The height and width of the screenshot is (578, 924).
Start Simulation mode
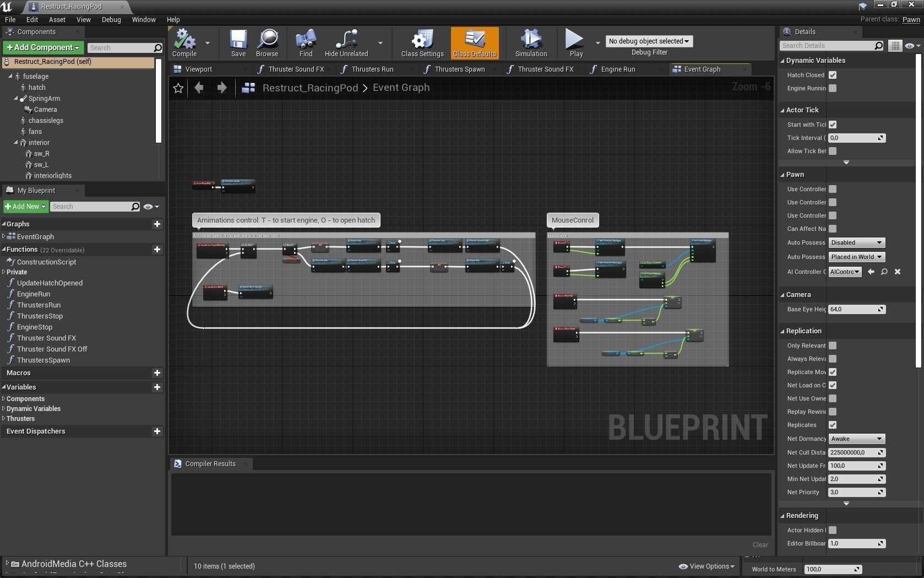pyautogui.click(x=531, y=43)
